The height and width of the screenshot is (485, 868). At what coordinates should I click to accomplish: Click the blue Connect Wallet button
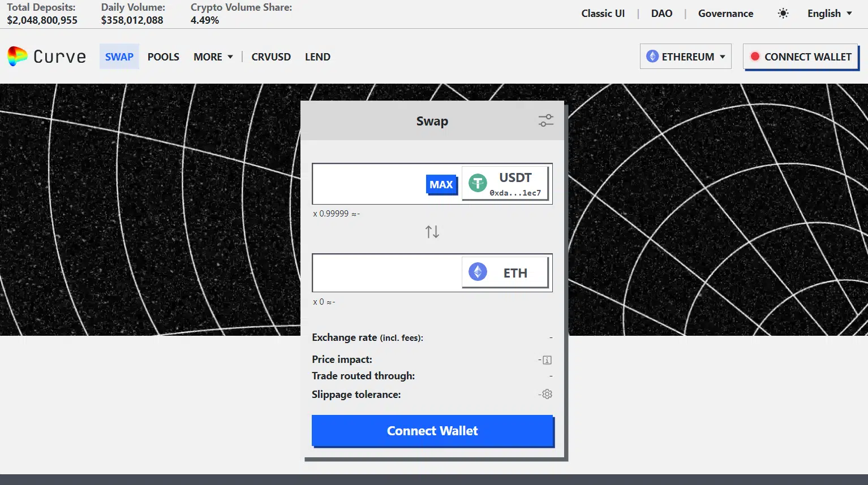pyautogui.click(x=432, y=431)
